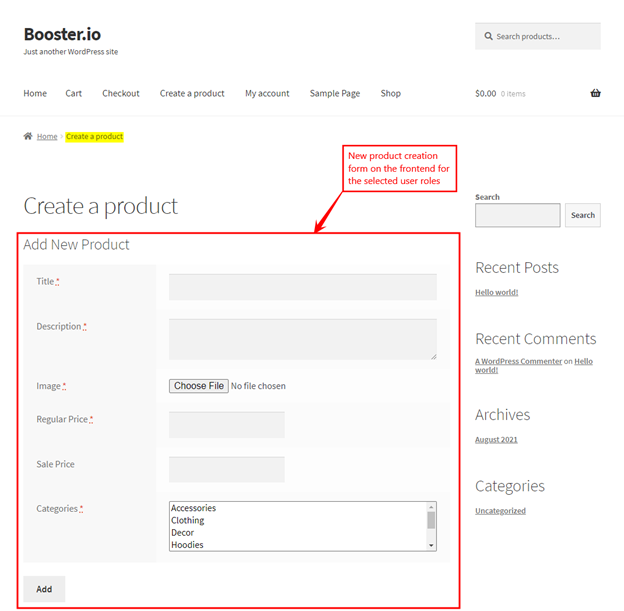Select Decor in Categories list

point(182,533)
